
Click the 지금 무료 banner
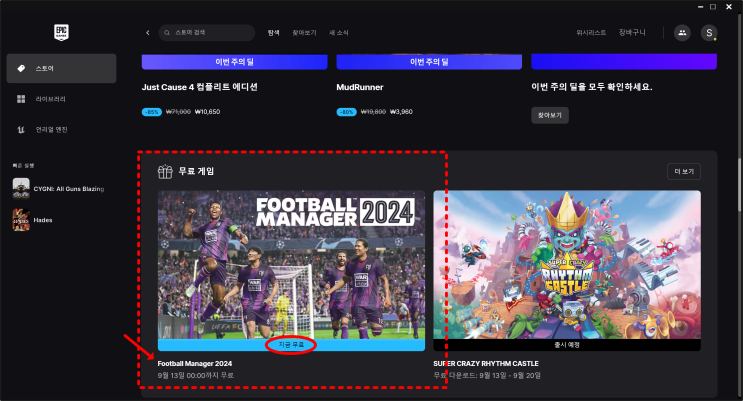coord(291,345)
